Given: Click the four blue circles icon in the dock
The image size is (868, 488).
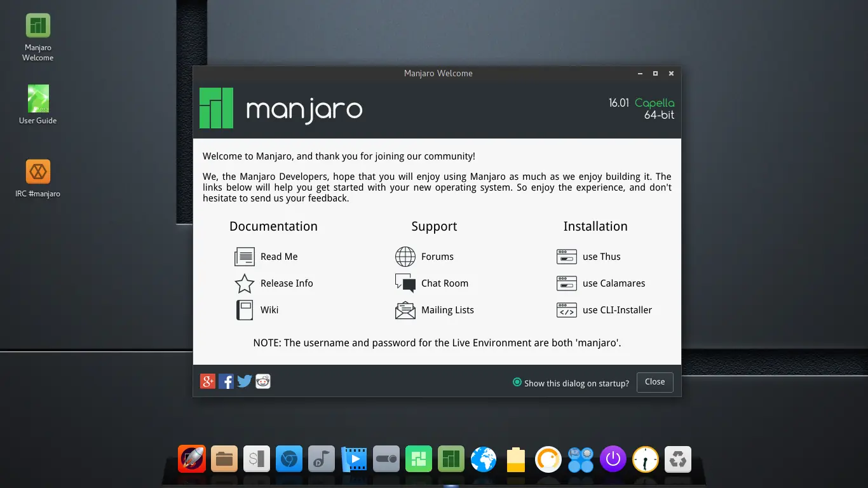Looking at the screenshot, I should (581, 460).
